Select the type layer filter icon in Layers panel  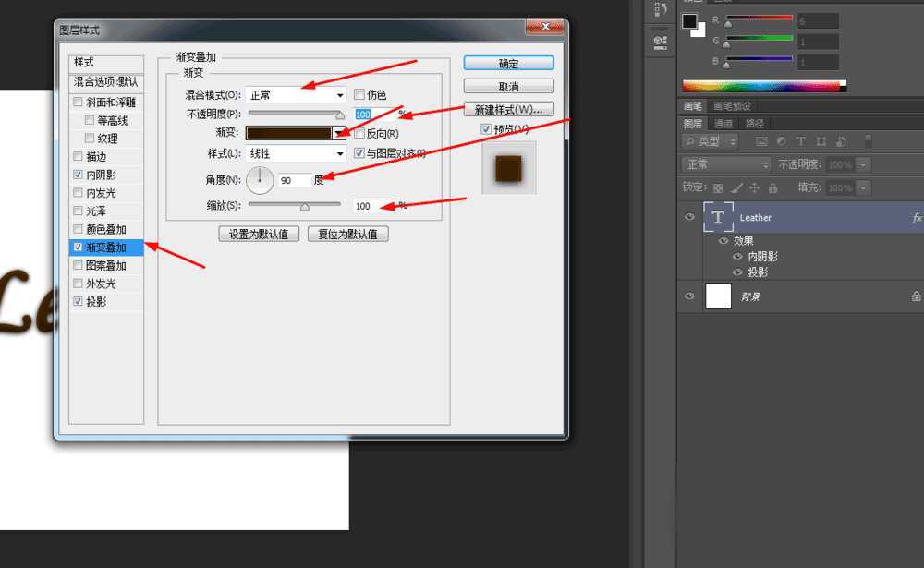(x=801, y=140)
